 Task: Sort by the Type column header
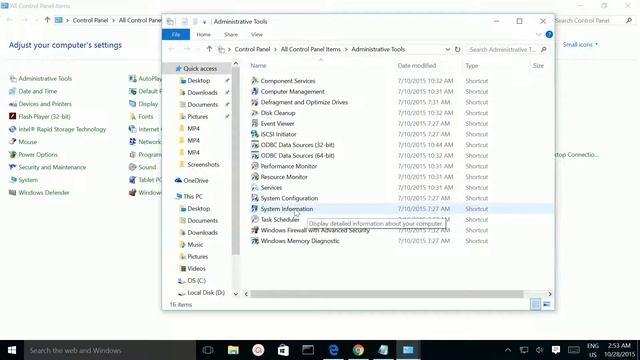[x=471, y=65]
